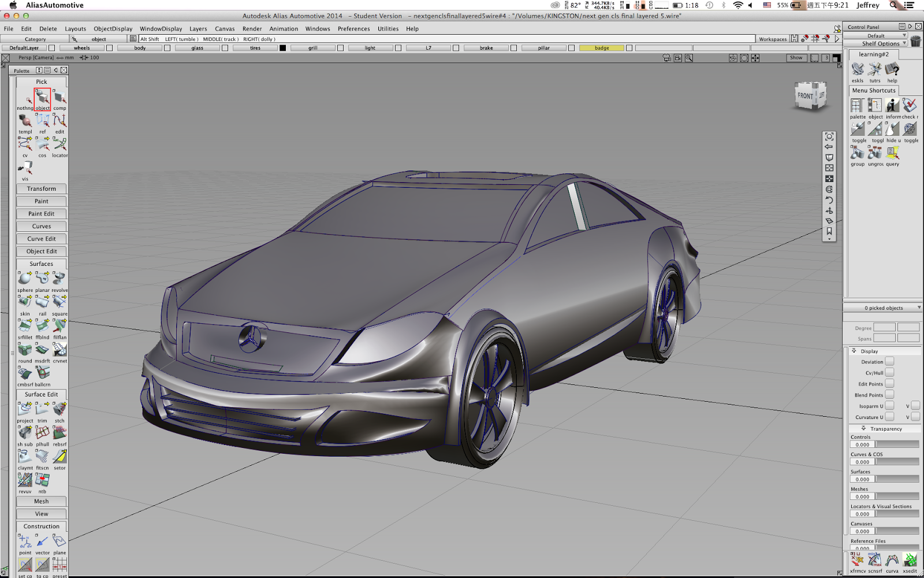Open the Default shelf dropdown

[877, 35]
